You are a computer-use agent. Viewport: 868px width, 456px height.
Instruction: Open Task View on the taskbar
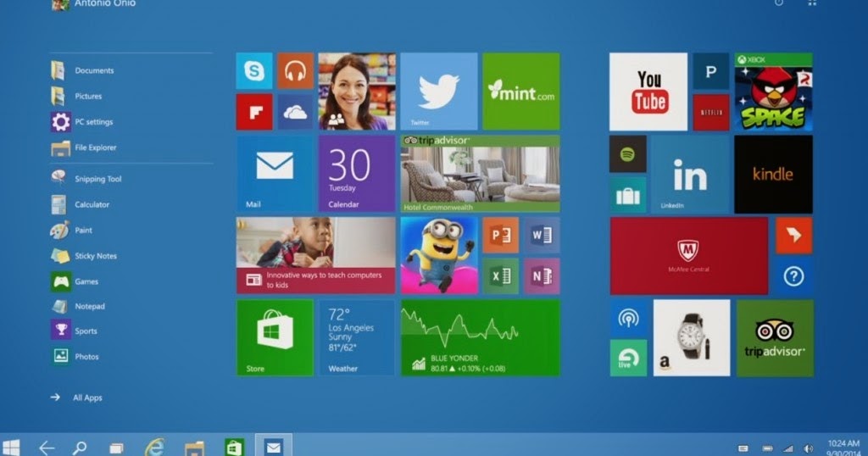point(116,448)
